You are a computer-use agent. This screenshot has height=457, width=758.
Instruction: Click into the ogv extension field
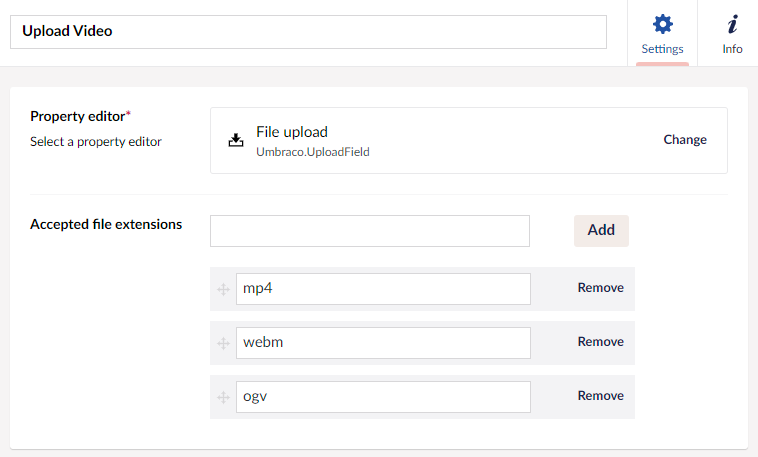tap(383, 397)
